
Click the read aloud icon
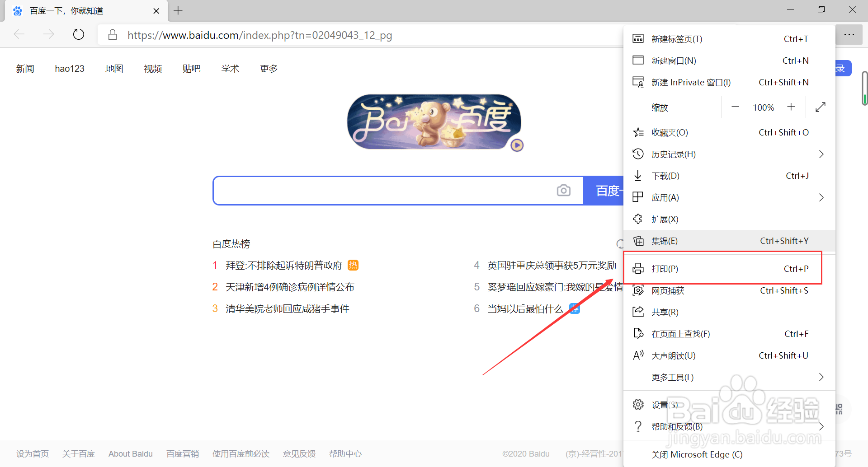tap(638, 355)
